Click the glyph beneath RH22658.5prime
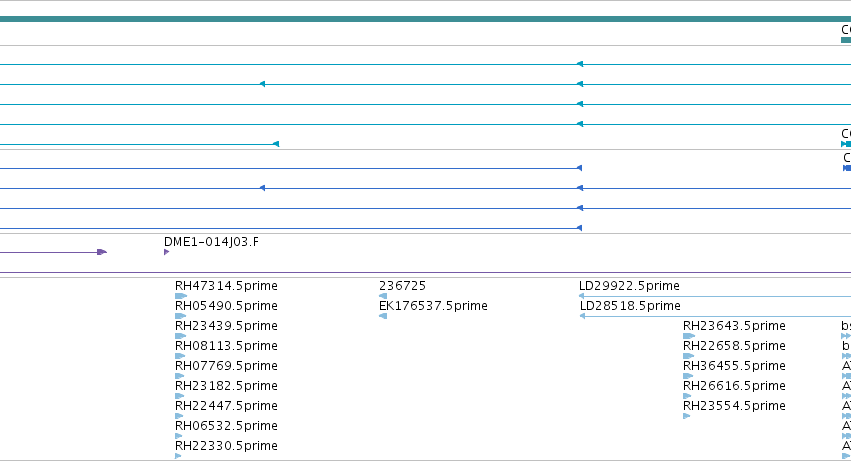Image resolution: width=851 pixels, height=461 pixels. point(689,356)
